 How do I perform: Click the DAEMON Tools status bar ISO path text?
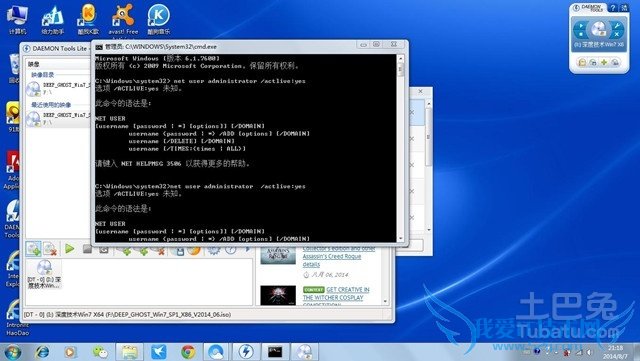coord(127,314)
